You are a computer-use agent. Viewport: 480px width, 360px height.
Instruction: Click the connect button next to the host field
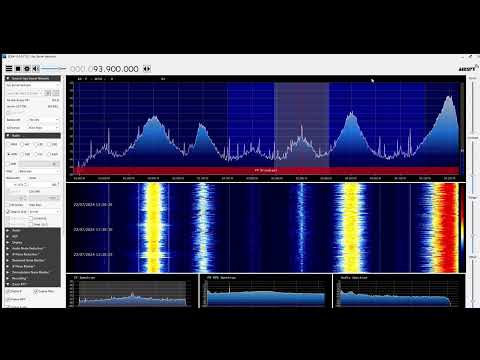click(x=48, y=93)
